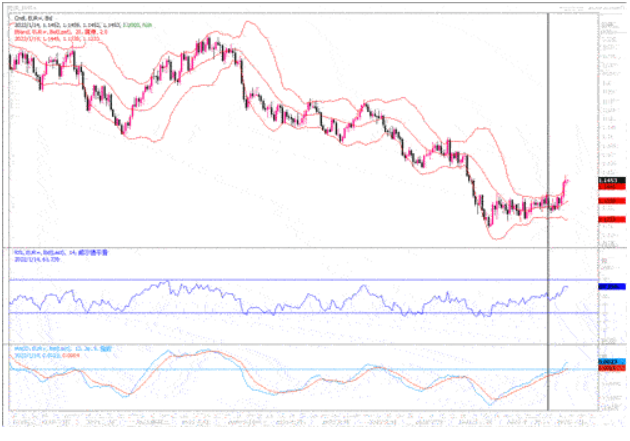Click the MACD value tag on right axis
Screen dimensions: 630x441
(x=611, y=362)
